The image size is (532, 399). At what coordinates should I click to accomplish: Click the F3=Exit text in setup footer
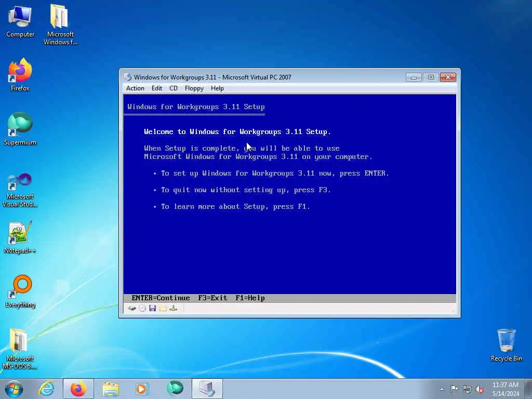tap(212, 298)
